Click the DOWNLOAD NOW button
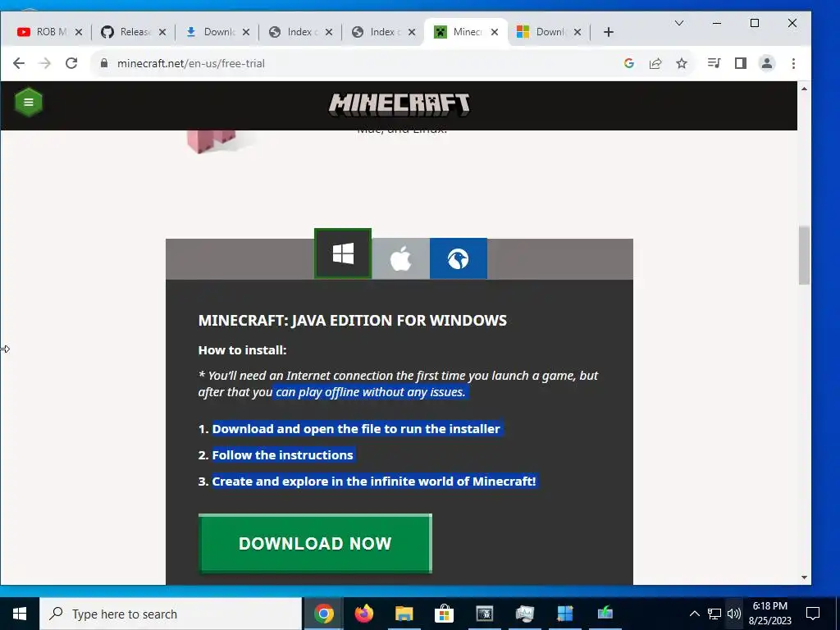The image size is (840, 630). pos(315,543)
